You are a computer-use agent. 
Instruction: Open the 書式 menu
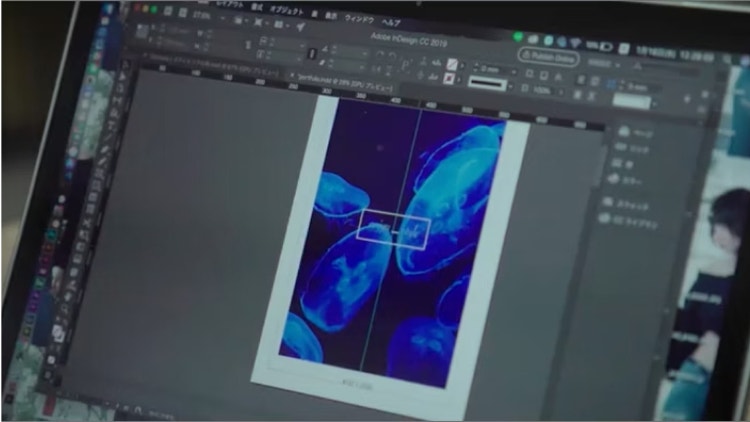[257, 7]
